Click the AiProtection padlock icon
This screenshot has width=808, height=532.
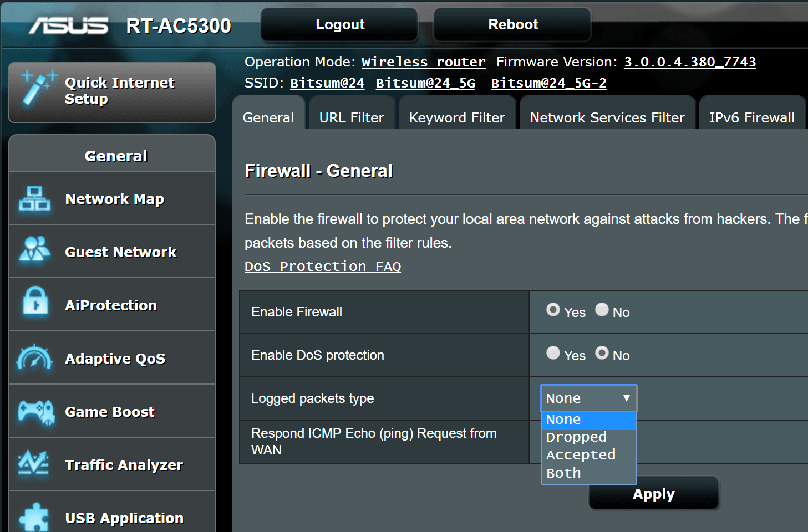click(x=35, y=300)
